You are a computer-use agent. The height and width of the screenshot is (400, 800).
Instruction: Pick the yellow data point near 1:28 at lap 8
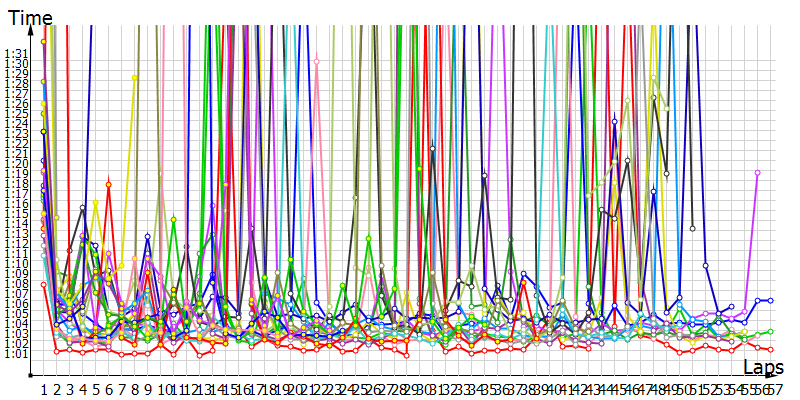134,78
